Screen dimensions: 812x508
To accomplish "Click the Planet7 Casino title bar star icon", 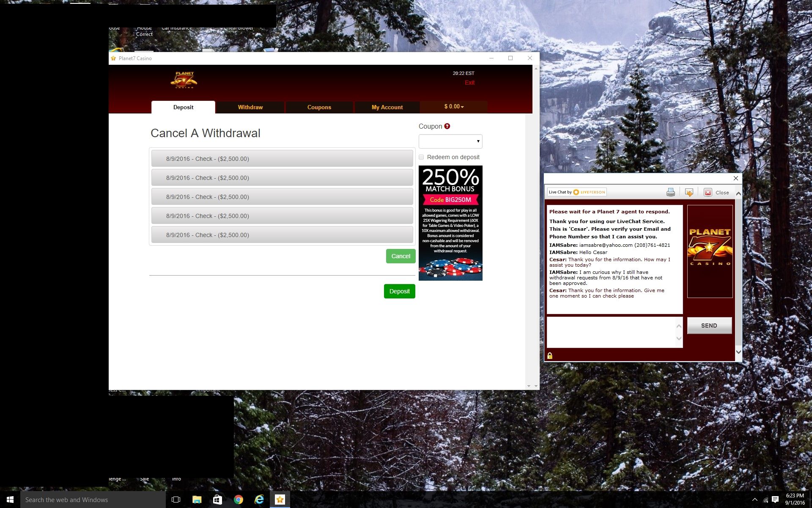I will [x=113, y=58].
